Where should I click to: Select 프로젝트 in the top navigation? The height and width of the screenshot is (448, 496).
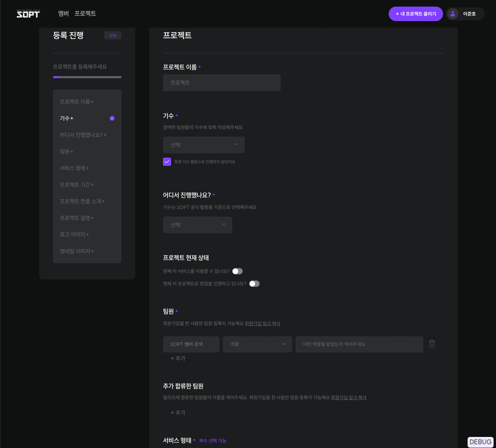point(85,13)
